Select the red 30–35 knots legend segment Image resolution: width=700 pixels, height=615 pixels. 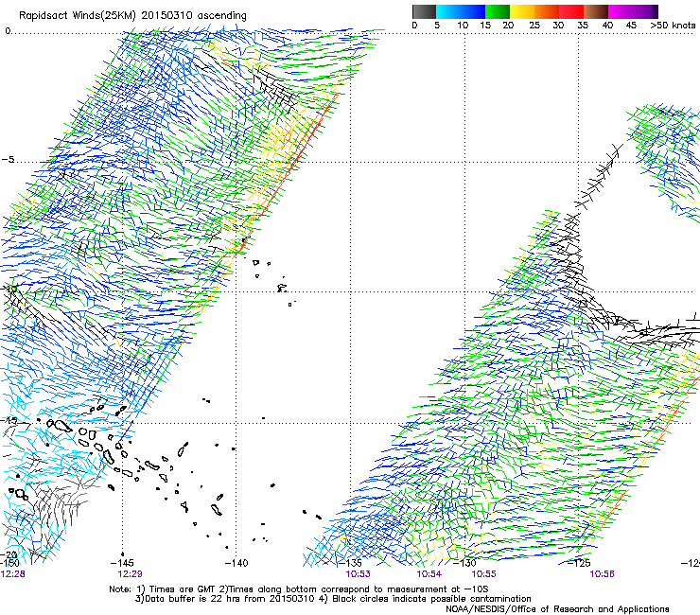coord(571,11)
